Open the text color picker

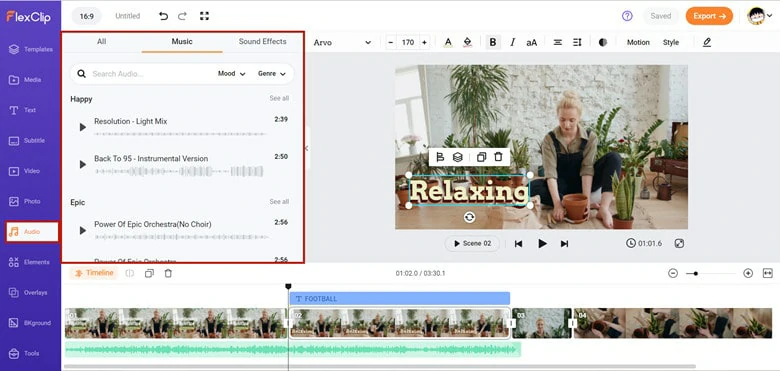[x=448, y=42]
